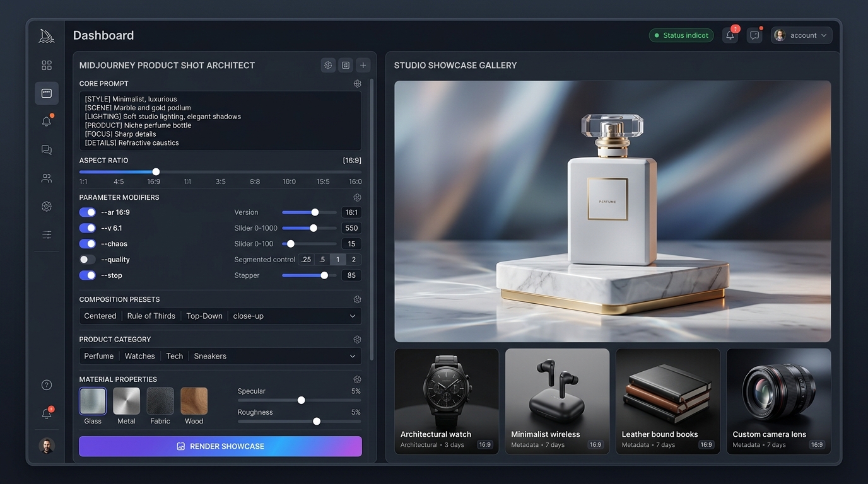
Task: Open Parameter Modifiers settings gear
Action: pos(358,197)
